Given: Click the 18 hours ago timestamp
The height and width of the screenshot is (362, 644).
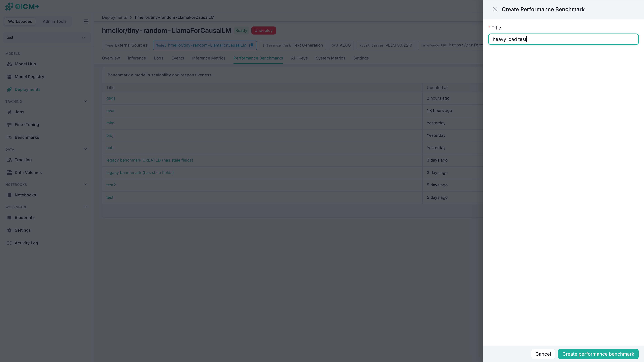Looking at the screenshot, I should tap(439, 111).
